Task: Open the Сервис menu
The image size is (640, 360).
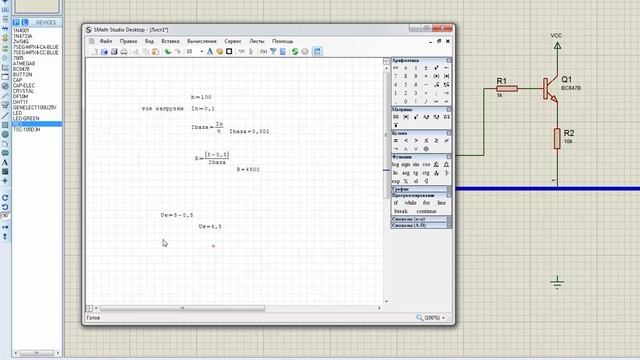Action: tap(233, 41)
